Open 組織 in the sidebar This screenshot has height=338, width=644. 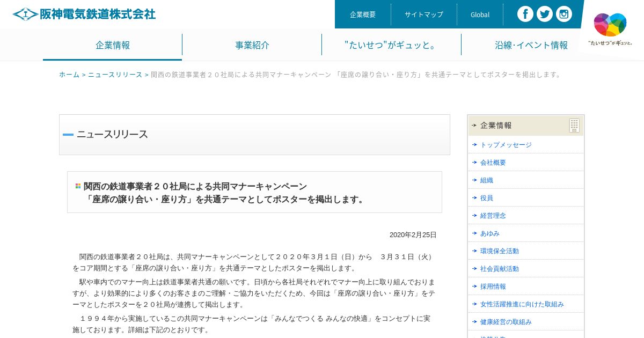click(x=487, y=180)
